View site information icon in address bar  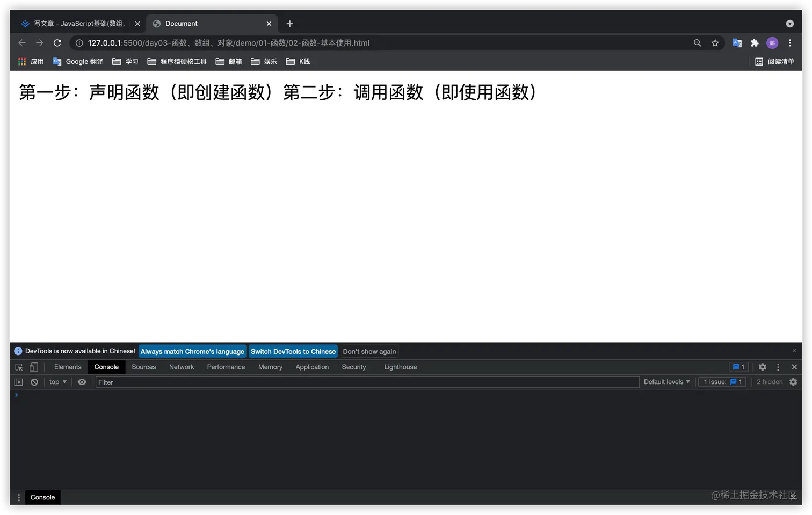[79, 43]
